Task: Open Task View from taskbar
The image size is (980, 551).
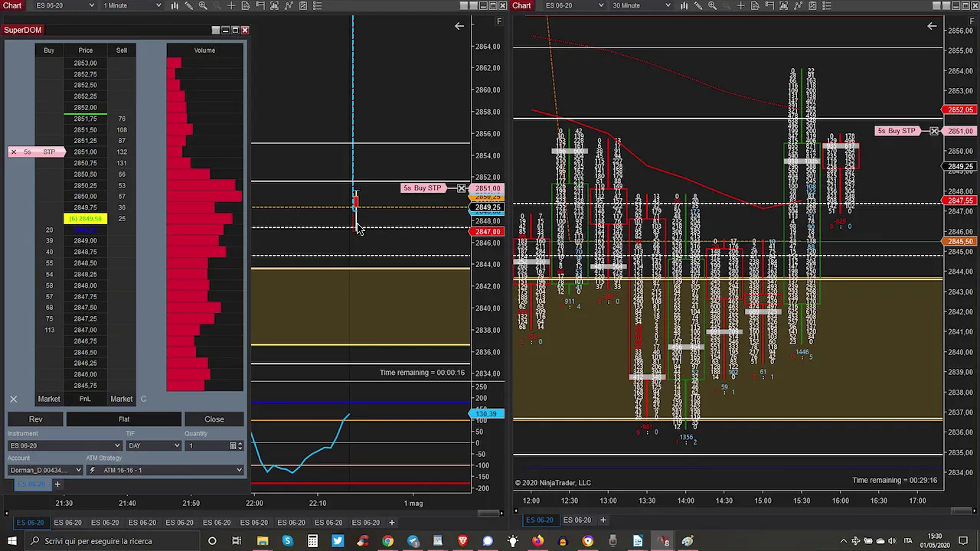Action: pyautogui.click(x=237, y=541)
